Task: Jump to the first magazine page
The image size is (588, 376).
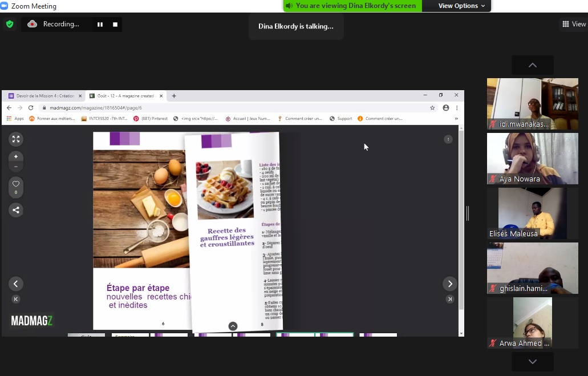Action: click(16, 299)
